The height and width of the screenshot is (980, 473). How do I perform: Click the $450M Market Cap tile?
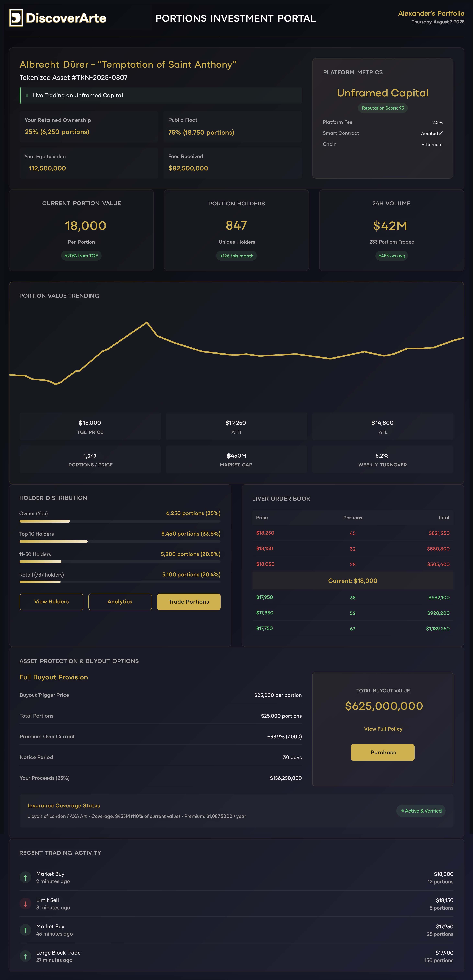[x=236, y=459]
